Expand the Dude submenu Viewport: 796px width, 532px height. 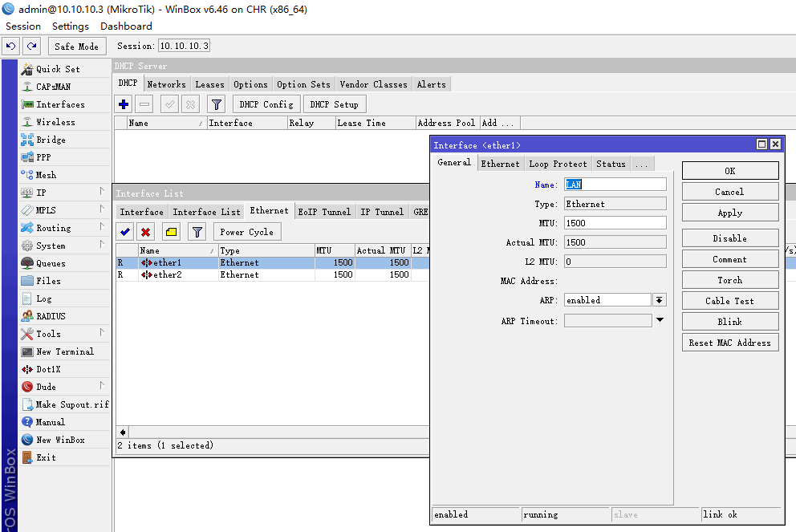(x=102, y=385)
